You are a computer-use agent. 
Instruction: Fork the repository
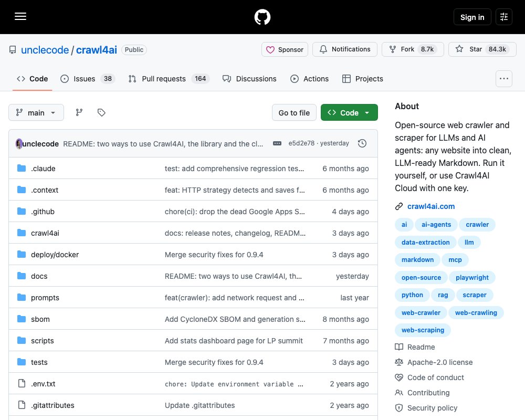(413, 49)
